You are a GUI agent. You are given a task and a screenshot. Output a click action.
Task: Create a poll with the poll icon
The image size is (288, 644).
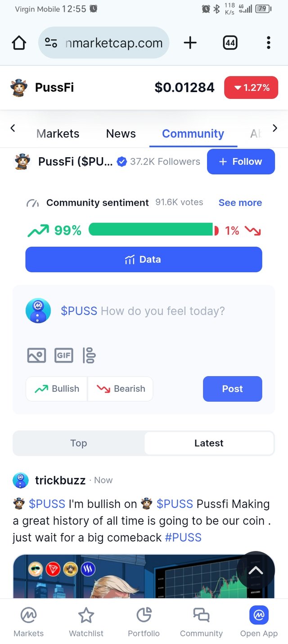coord(89,355)
